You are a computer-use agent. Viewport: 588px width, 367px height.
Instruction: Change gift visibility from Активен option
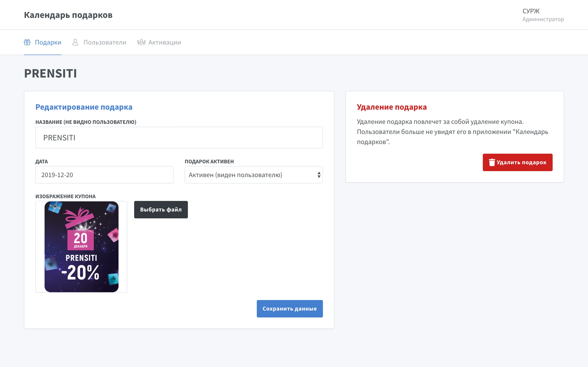[243, 175]
